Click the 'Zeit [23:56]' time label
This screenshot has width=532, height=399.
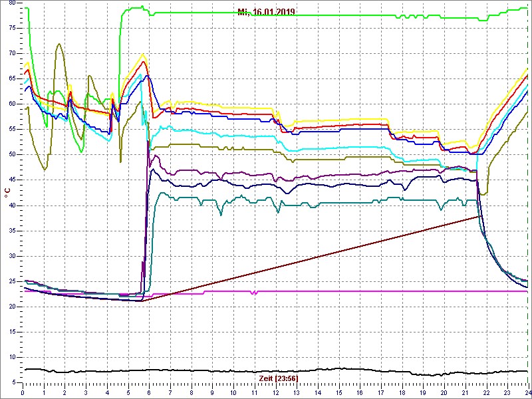pyautogui.click(x=278, y=378)
